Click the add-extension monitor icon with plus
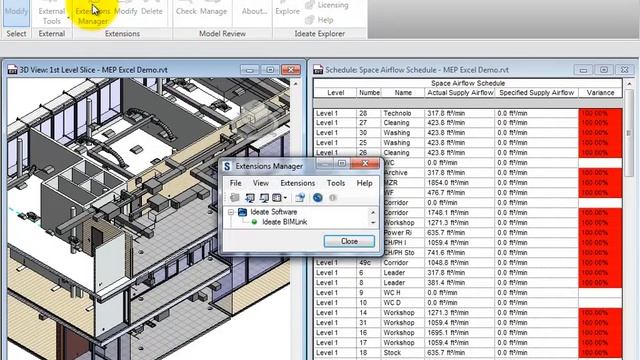 point(249,198)
